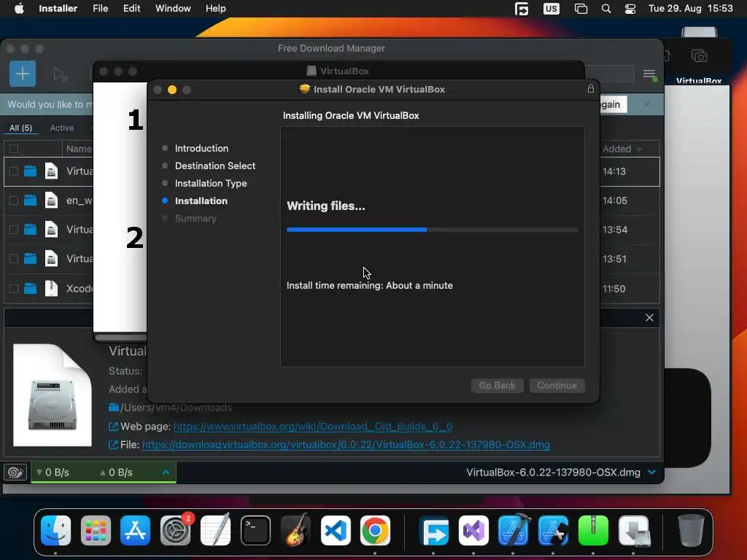Click the add download plus button
Image resolution: width=747 pixels, height=560 pixels.
pyautogui.click(x=23, y=74)
